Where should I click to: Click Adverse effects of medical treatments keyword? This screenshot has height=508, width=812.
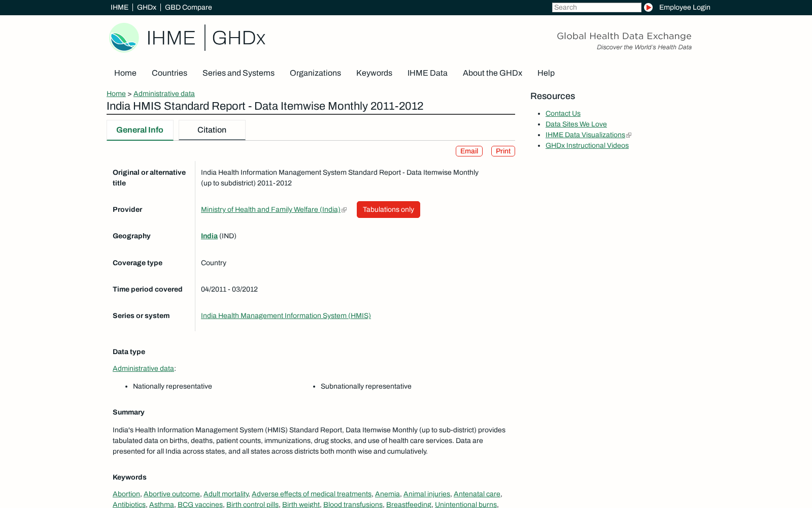(312, 494)
